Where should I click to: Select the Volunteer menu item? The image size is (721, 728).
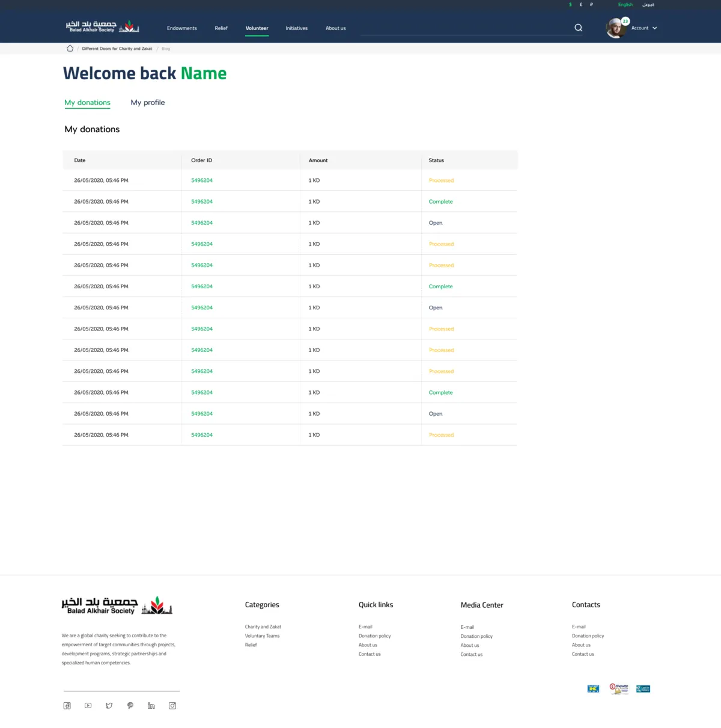[x=257, y=28]
